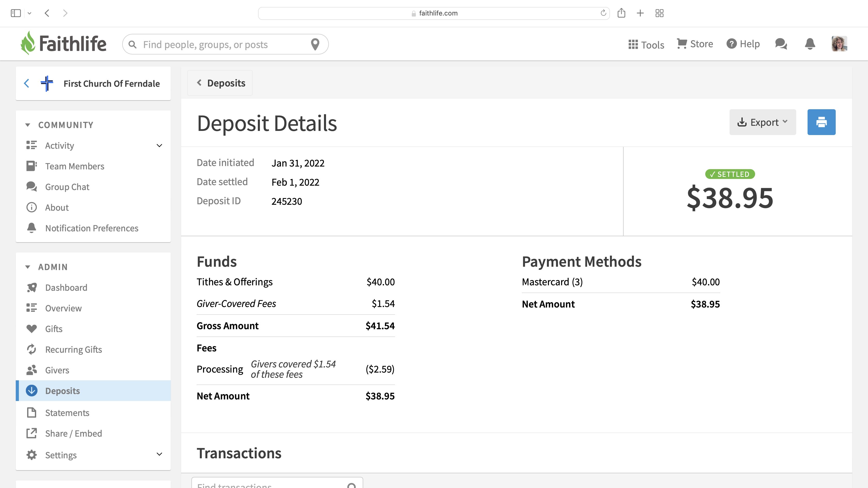
Task: Open Share / Embed
Action: coord(73,434)
